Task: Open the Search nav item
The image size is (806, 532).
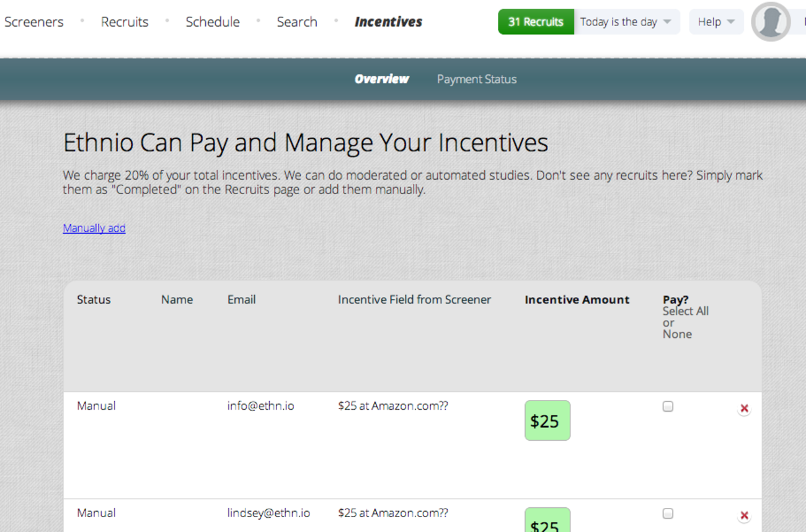Action: coord(296,22)
